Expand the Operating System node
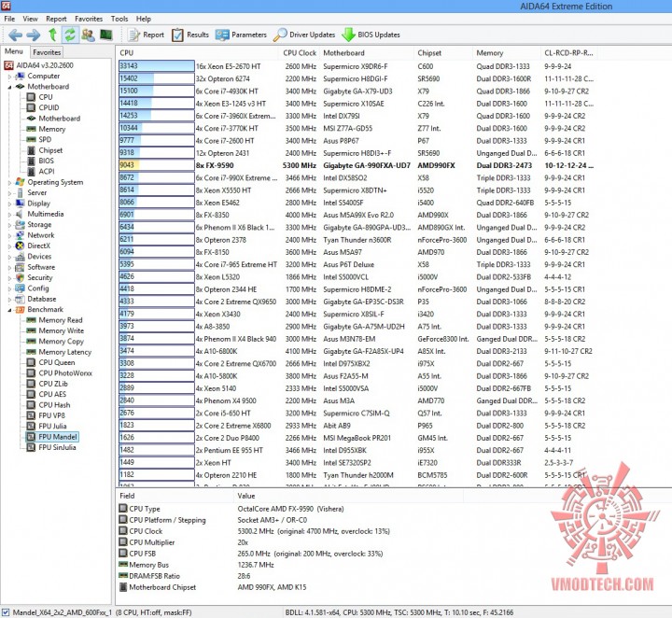This screenshot has height=618, width=672. pos(10,183)
